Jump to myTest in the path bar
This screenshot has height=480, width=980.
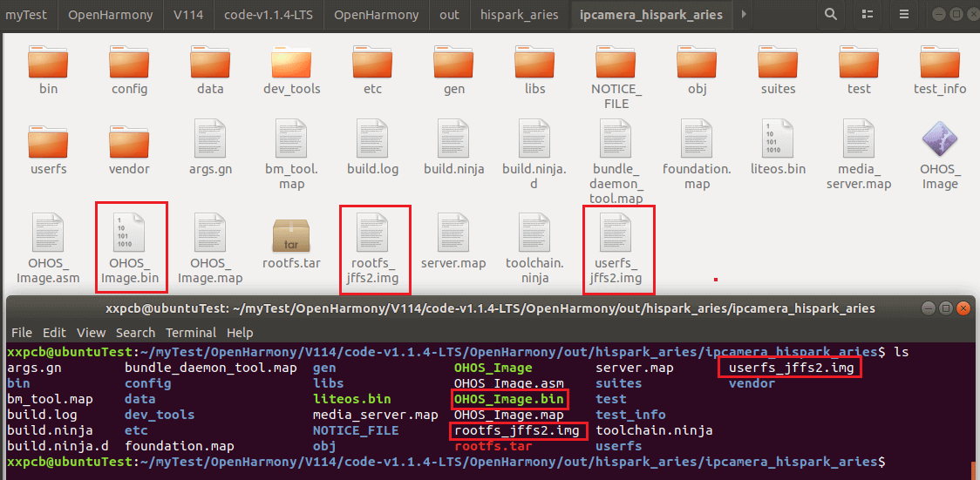(29, 15)
